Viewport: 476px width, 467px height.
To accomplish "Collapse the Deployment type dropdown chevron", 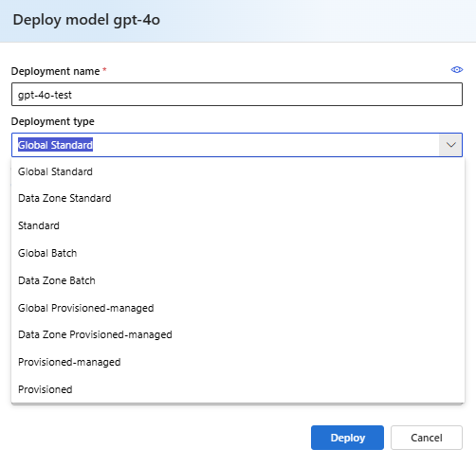I will point(450,145).
